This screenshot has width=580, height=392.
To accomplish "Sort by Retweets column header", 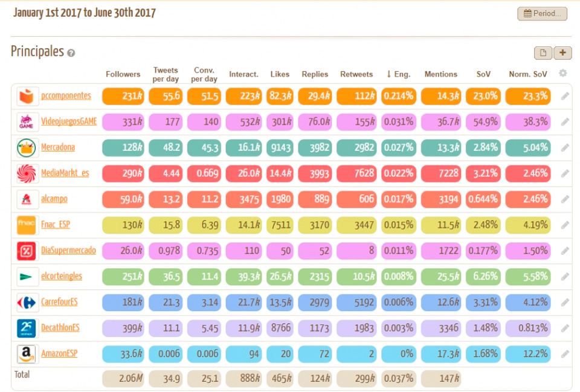I will coord(356,74).
